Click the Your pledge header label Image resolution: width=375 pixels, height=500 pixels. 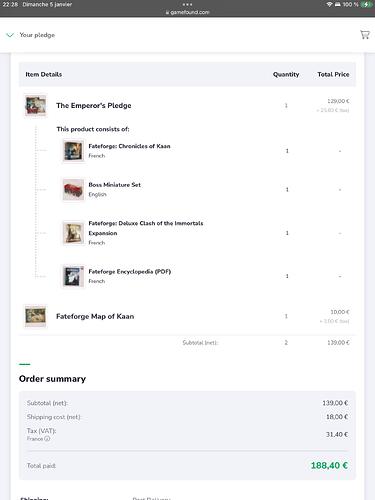click(x=37, y=35)
